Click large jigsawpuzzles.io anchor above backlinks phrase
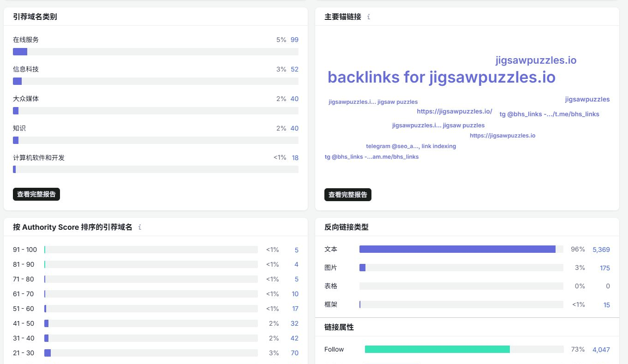The width and height of the screenshot is (628, 364). (536, 60)
